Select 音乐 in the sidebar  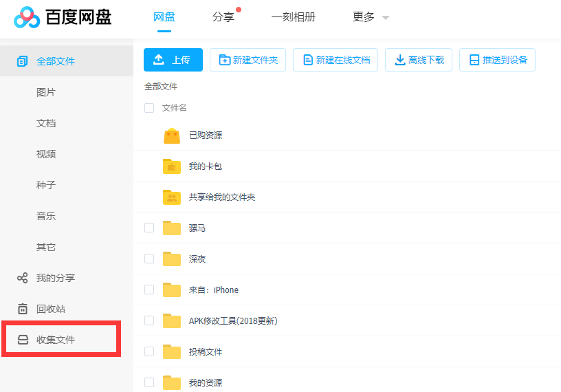46,216
